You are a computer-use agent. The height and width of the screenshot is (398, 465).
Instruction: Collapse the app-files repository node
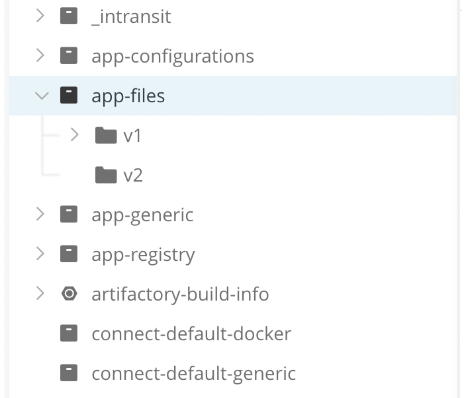[x=42, y=96]
